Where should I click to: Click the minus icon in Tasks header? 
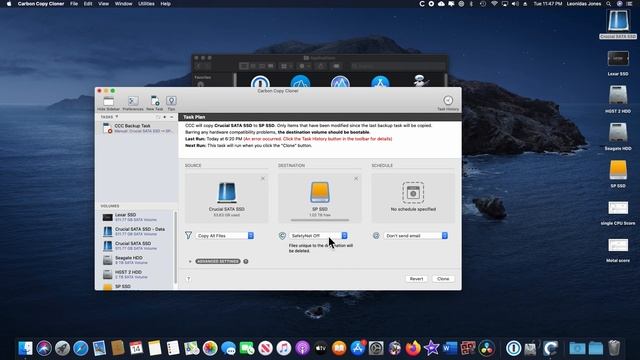171,117
